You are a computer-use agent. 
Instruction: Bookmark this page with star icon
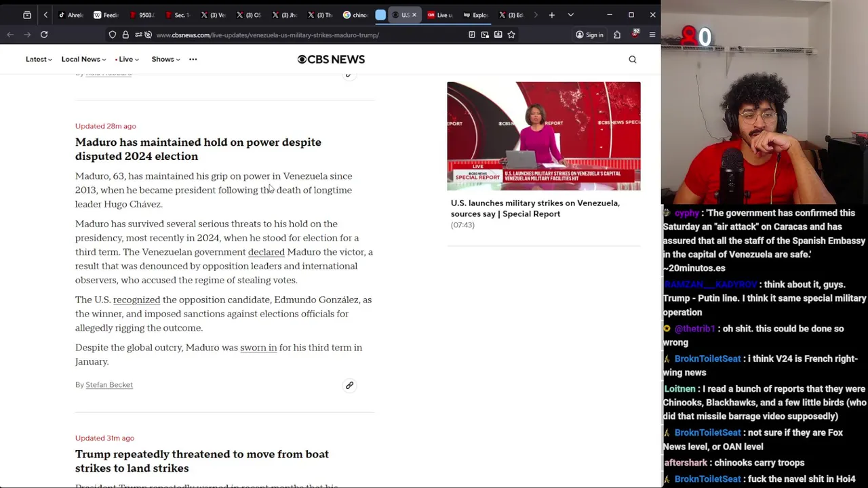(511, 35)
